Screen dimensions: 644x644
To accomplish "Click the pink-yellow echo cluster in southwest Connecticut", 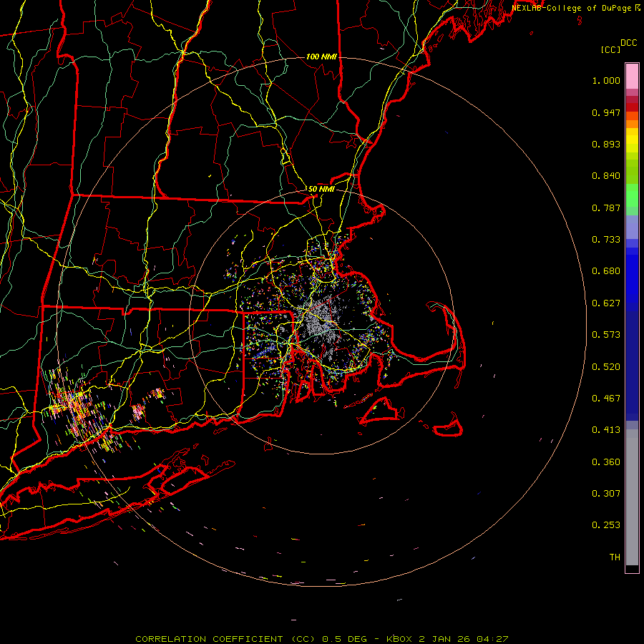I will (82, 411).
